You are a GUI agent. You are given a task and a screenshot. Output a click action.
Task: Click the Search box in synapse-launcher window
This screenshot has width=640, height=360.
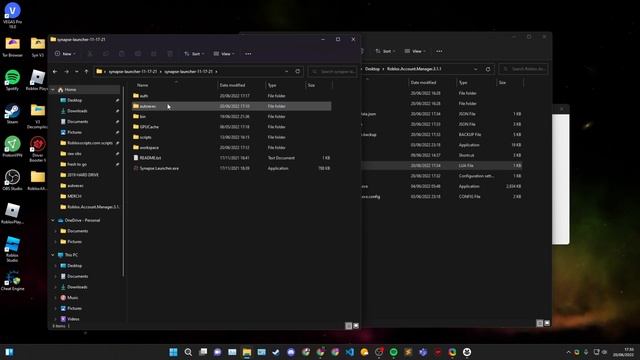point(333,71)
